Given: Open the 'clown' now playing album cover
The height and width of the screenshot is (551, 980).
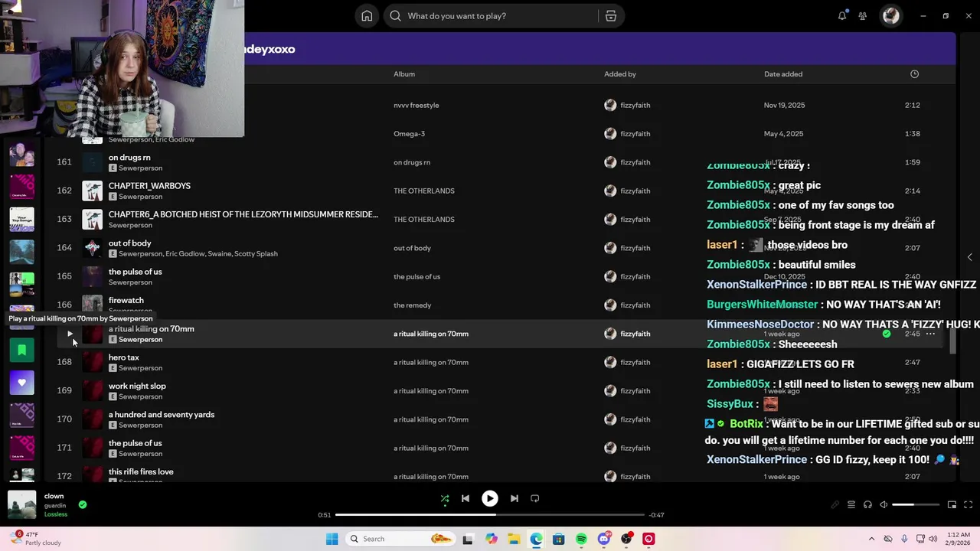Looking at the screenshot, I should (21, 505).
